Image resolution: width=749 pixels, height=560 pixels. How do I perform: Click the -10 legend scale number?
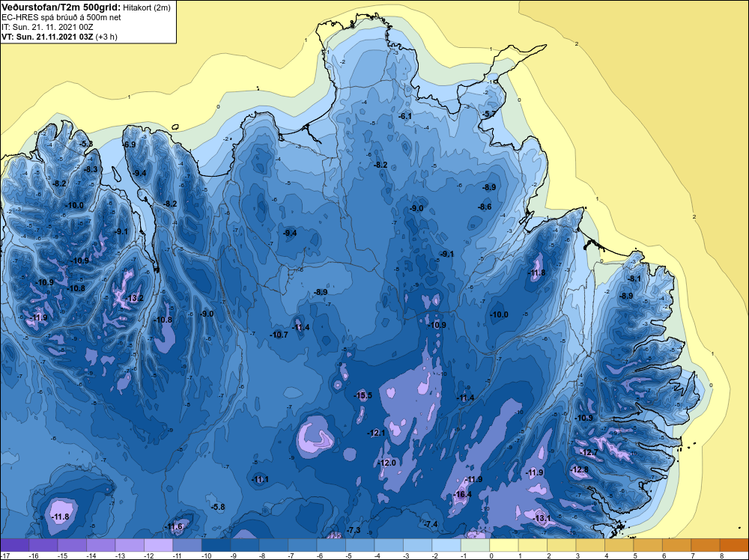(x=206, y=556)
